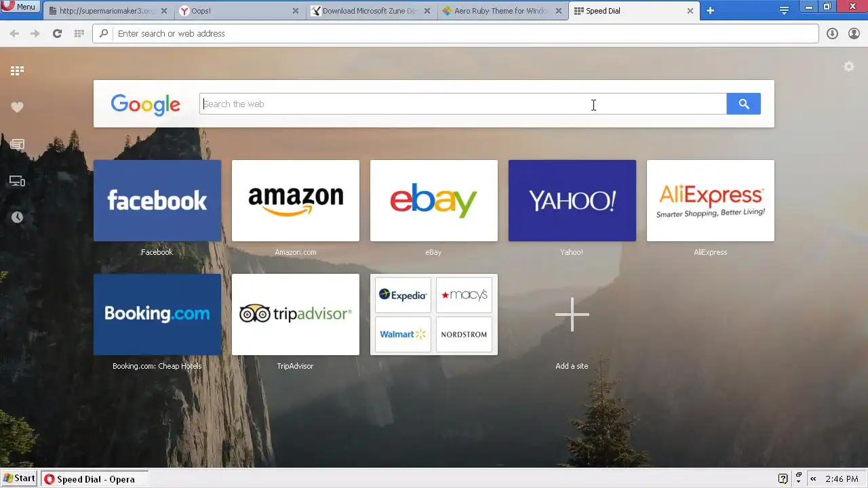Screen dimensions: 868x488
Task: Close the Download Microsoft Zune tab
Action: pos(427,11)
